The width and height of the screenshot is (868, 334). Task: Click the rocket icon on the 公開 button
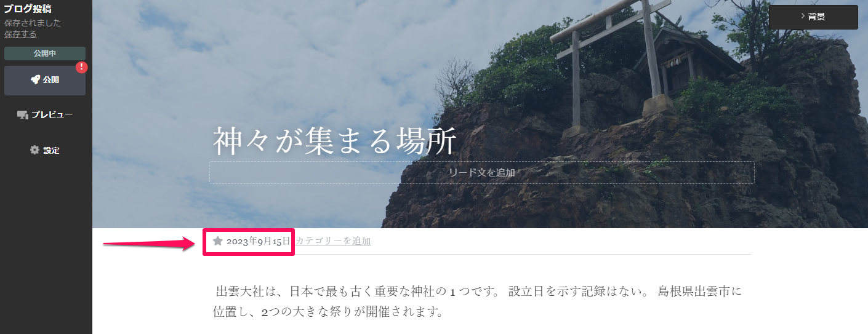pos(35,80)
